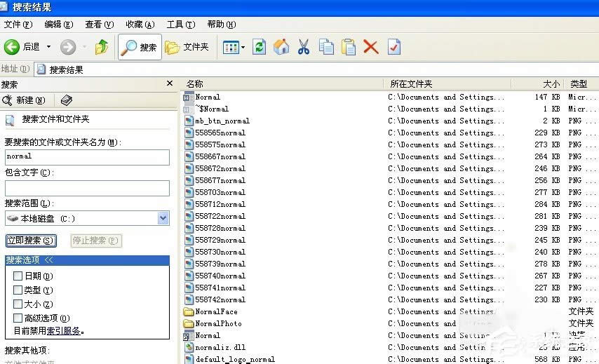Check the 类型 search option
Screen dimensions: 599x364
(x=18, y=290)
